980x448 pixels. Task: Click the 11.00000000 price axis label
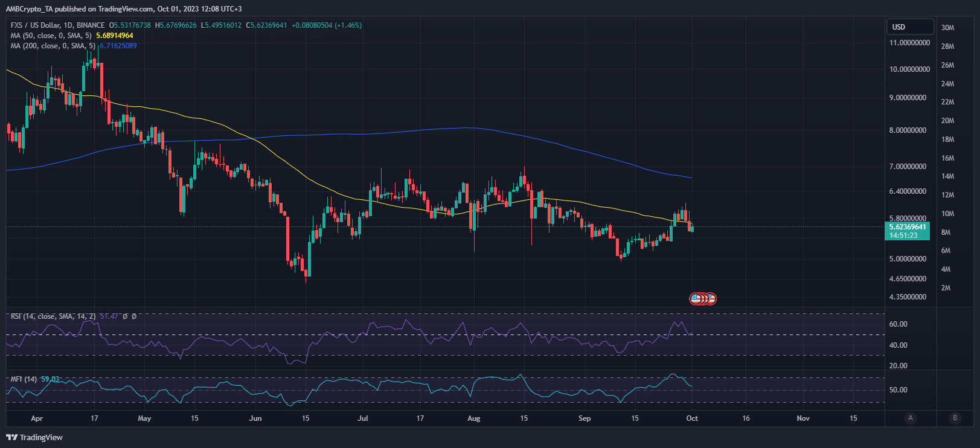pos(909,43)
